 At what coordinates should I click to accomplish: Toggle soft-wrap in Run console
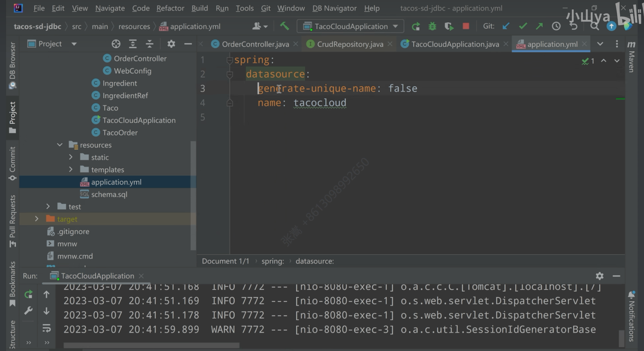[x=47, y=328]
